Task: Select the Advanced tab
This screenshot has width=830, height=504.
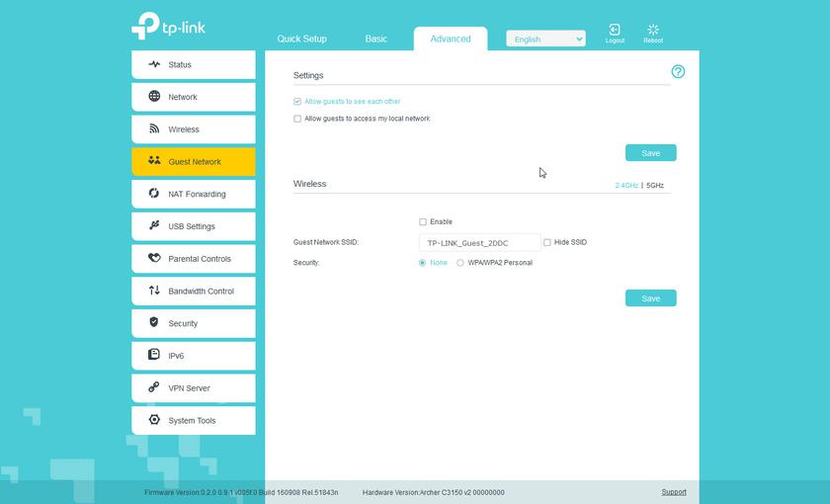Action: click(451, 39)
